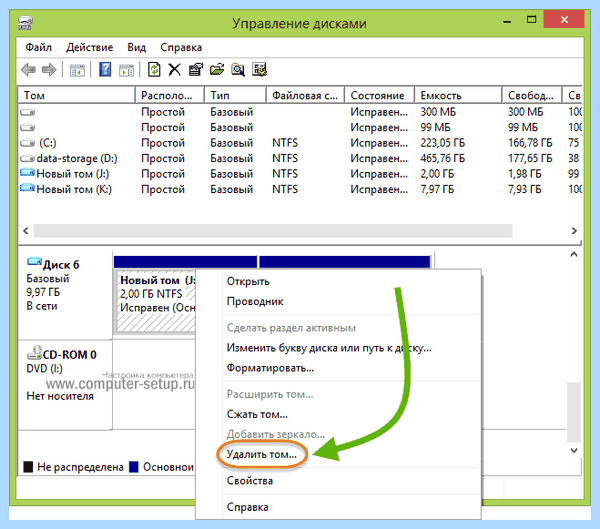The image size is (600, 529).
Task: Click the horizontal scrollbar left arrow
Action: (x=26, y=231)
